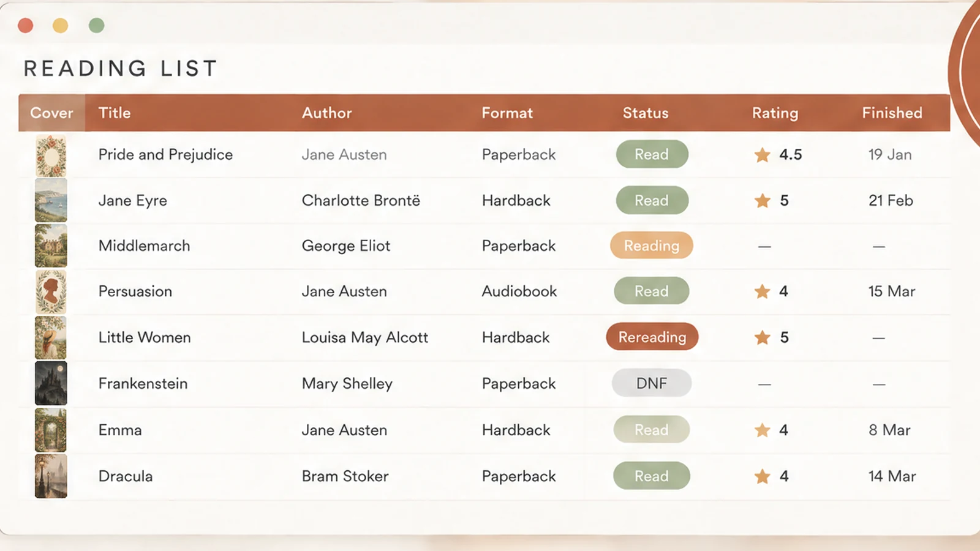980x551 pixels.
Task: Click the rating star for Little Women
Action: point(763,337)
